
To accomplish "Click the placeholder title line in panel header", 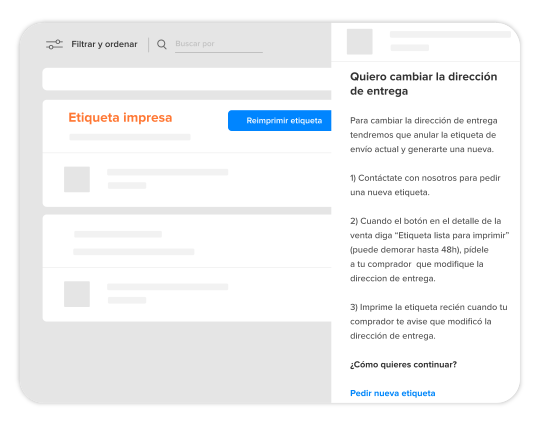I will 450,34.
